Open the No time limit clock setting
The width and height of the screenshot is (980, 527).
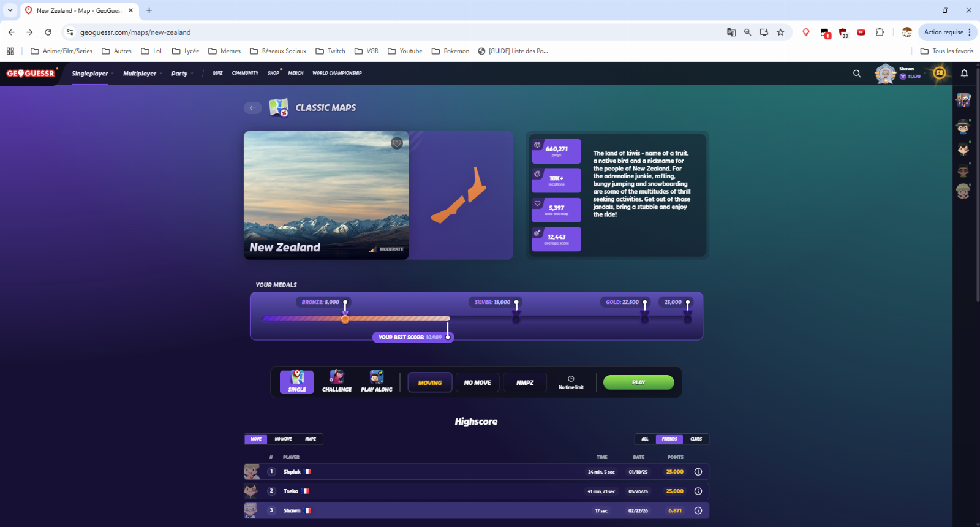[x=571, y=382]
